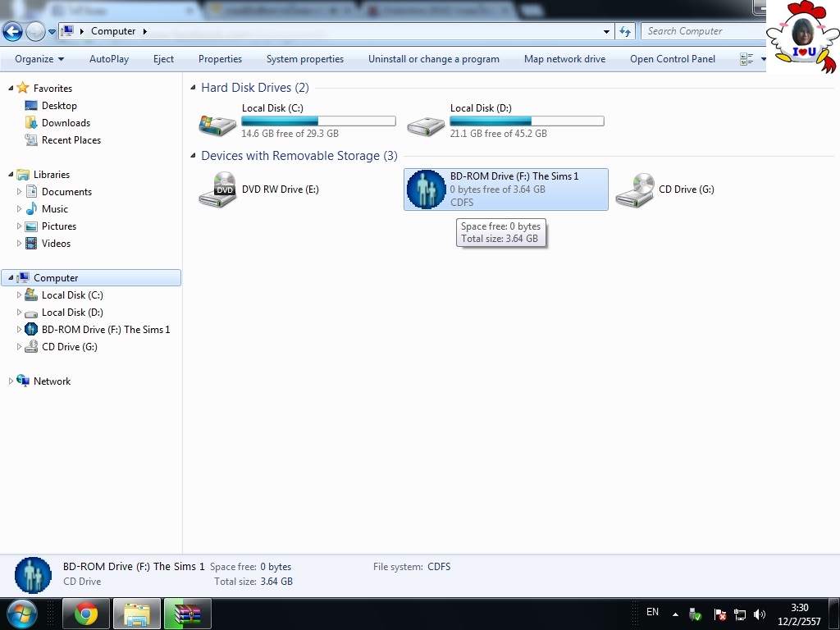Open the Windows Start menu

pyautogui.click(x=22, y=614)
